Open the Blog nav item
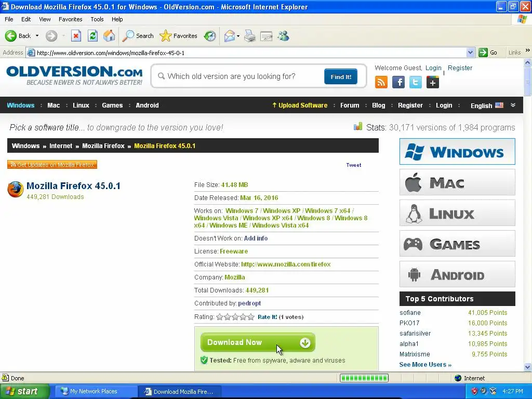Image resolution: width=532 pixels, height=399 pixels. [378, 105]
